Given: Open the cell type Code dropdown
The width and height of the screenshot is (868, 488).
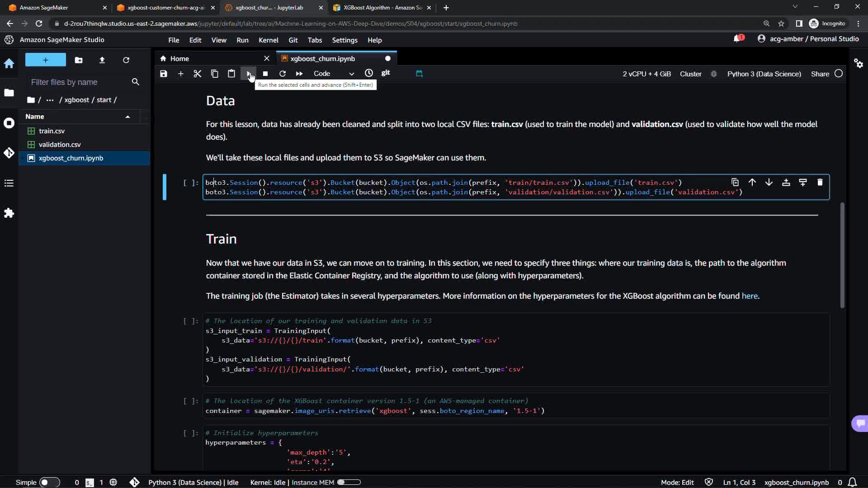Looking at the screenshot, I should tap(334, 74).
